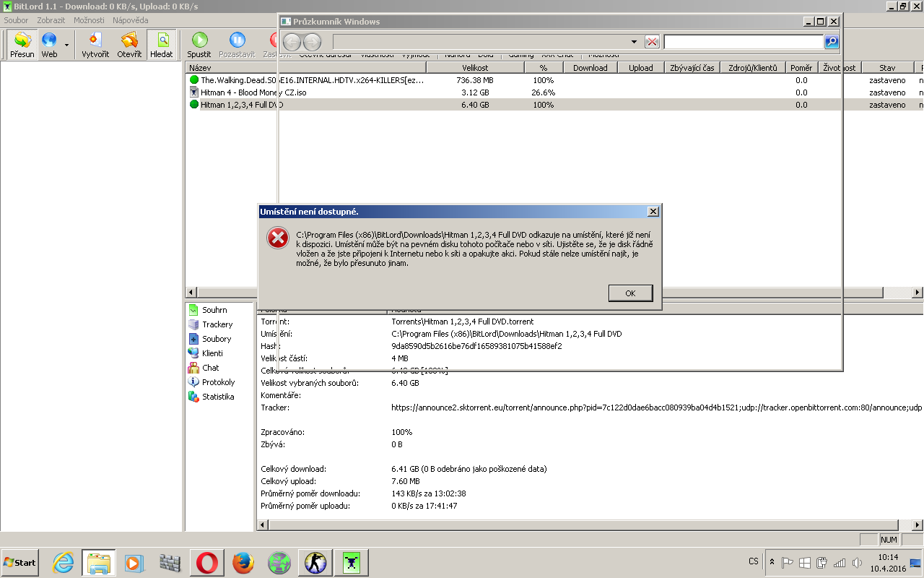Click the red error icon in the dialog
Viewport: 924px width, 578px height.
coord(278,238)
